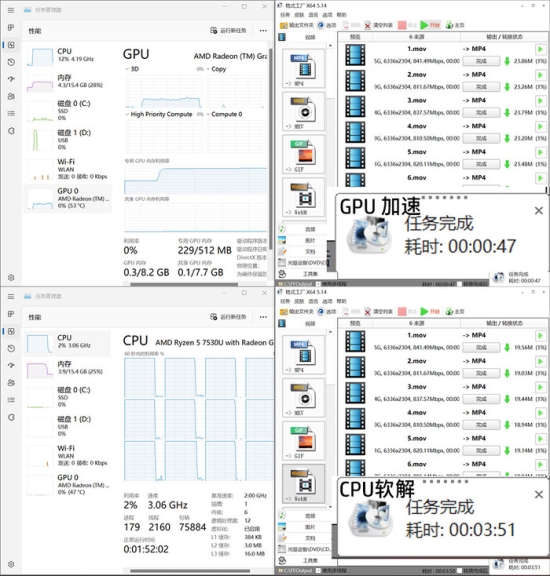Click 2.mov film thumbnail in GPU 加速 window
Screen dimensions: 550x576
point(355,81)
